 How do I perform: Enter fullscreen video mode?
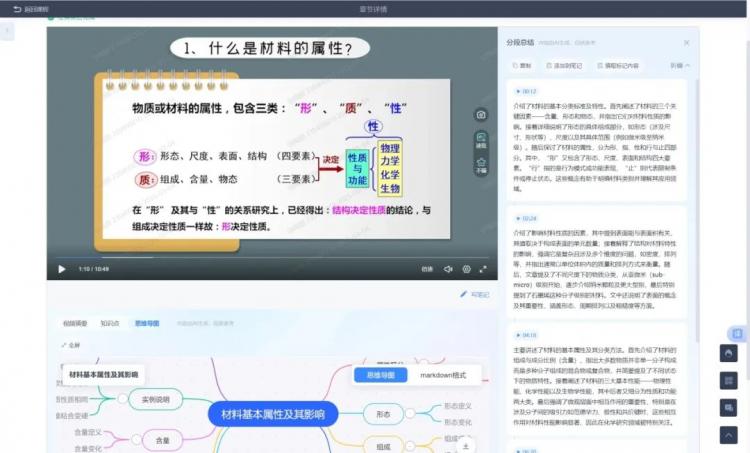pos(483,269)
